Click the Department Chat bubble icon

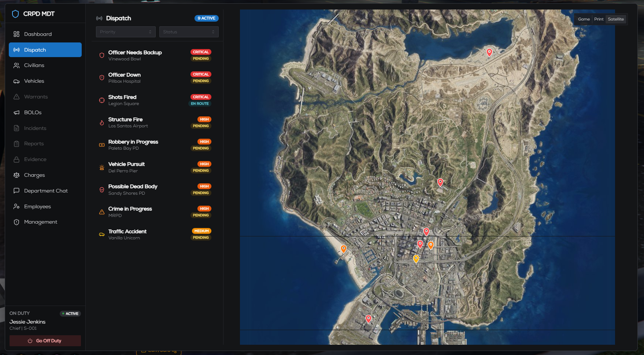[x=16, y=191]
